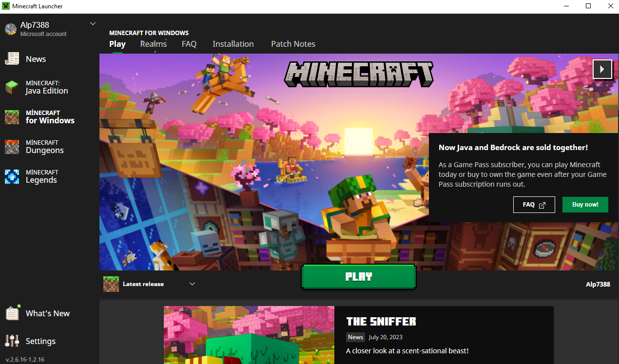Open the Patch Notes tab
Viewport: 619px width, 364px height.
(x=293, y=44)
